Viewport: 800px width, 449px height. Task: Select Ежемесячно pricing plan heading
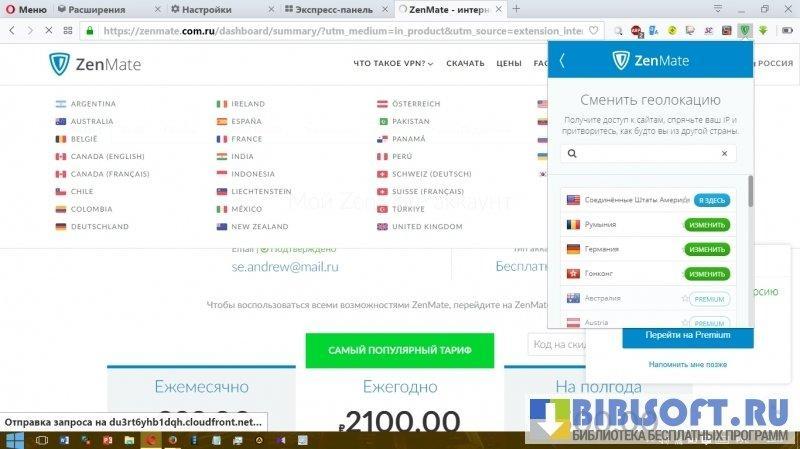[x=202, y=387]
